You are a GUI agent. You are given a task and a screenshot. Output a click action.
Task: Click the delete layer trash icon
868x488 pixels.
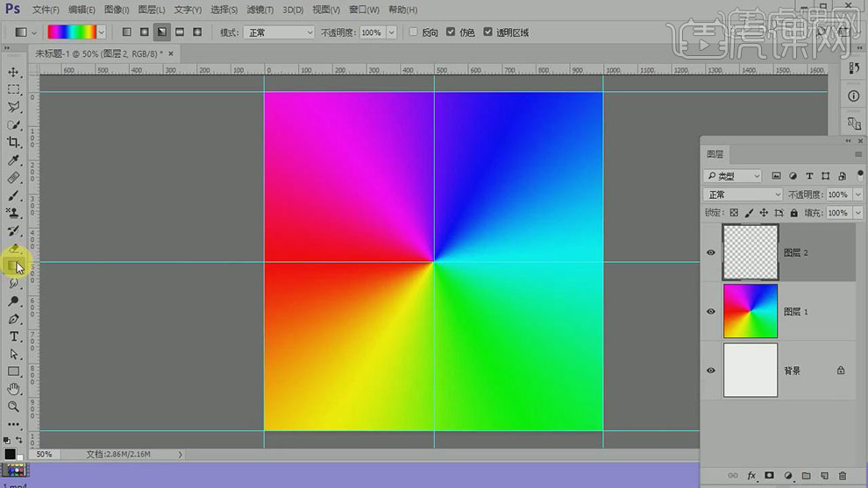click(x=843, y=476)
